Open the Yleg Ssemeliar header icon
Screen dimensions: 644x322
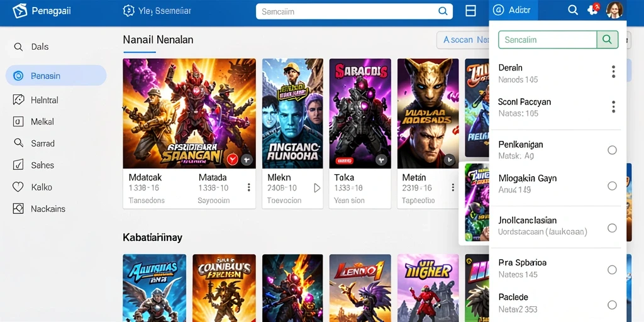128,11
